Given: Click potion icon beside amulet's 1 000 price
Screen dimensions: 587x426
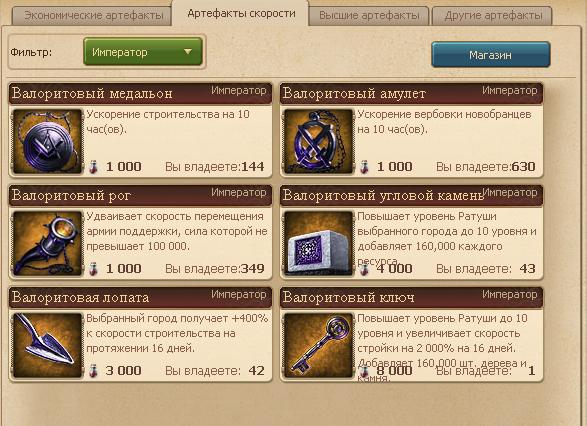Looking at the screenshot, I should pyautogui.click(x=364, y=167).
